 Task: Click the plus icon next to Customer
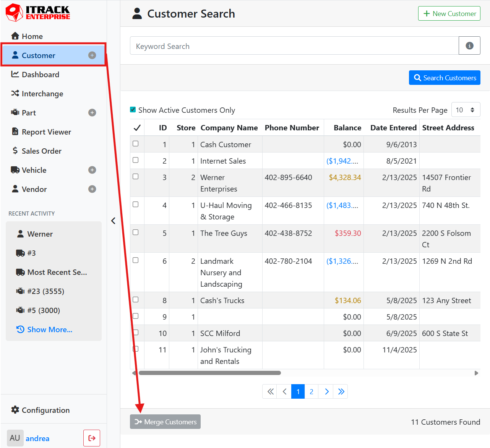click(x=92, y=55)
